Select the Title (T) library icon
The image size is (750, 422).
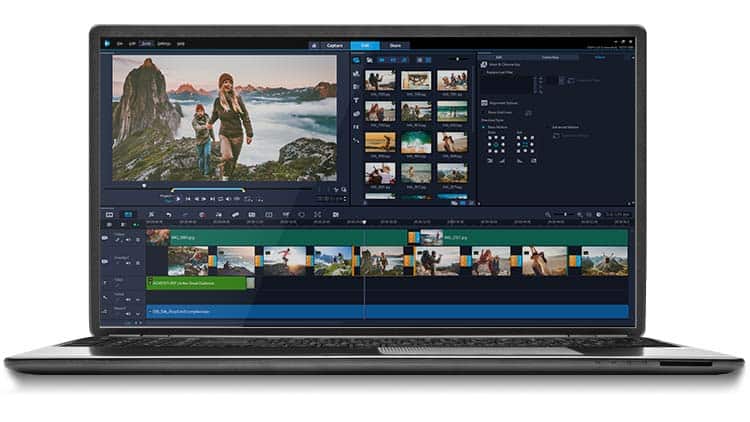356,100
